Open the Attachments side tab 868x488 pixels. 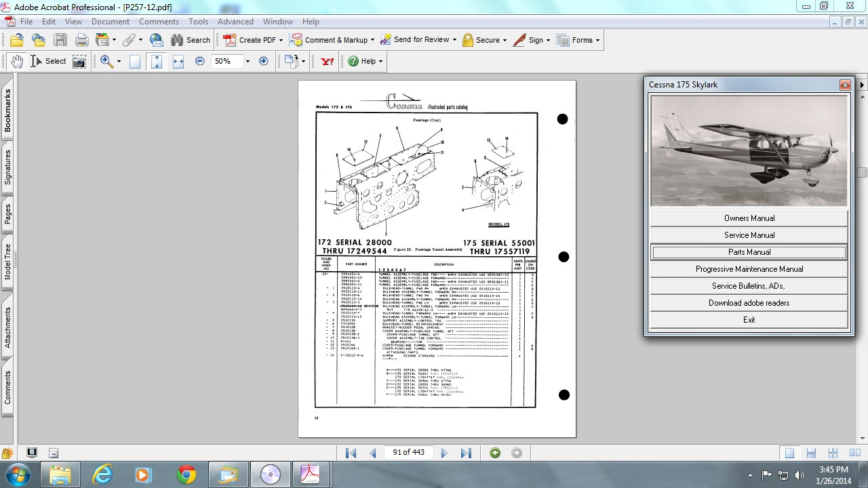point(8,327)
